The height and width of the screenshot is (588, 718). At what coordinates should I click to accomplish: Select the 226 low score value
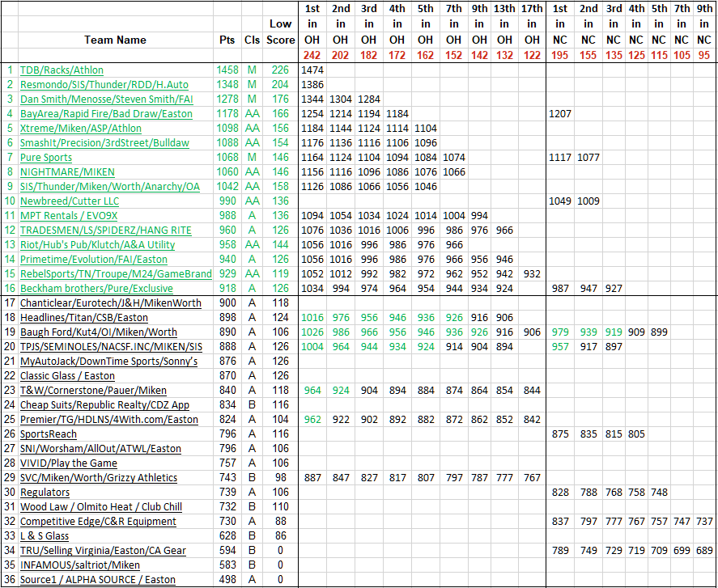click(280, 70)
